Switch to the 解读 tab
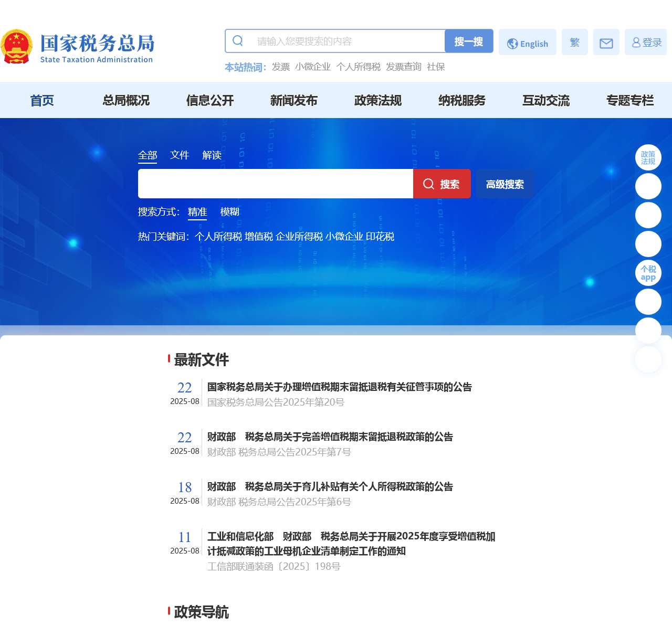This screenshot has width=672, height=627. (212, 155)
